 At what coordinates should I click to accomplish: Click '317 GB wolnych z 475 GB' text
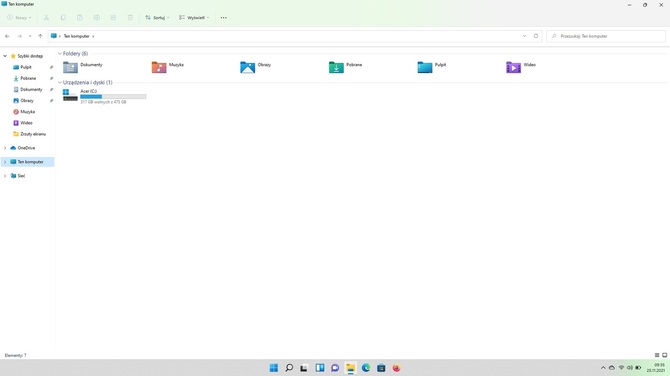click(103, 102)
